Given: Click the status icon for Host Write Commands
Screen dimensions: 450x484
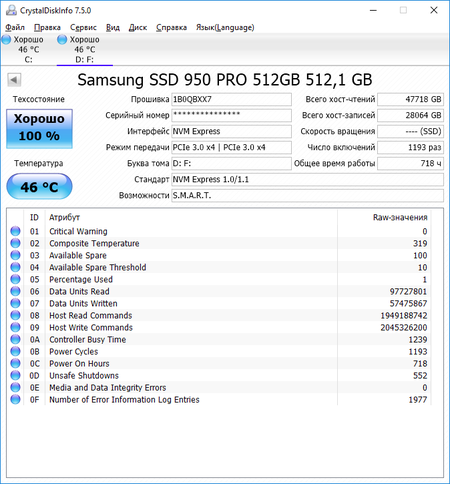Looking at the screenshot, I should tap(15, 327).
